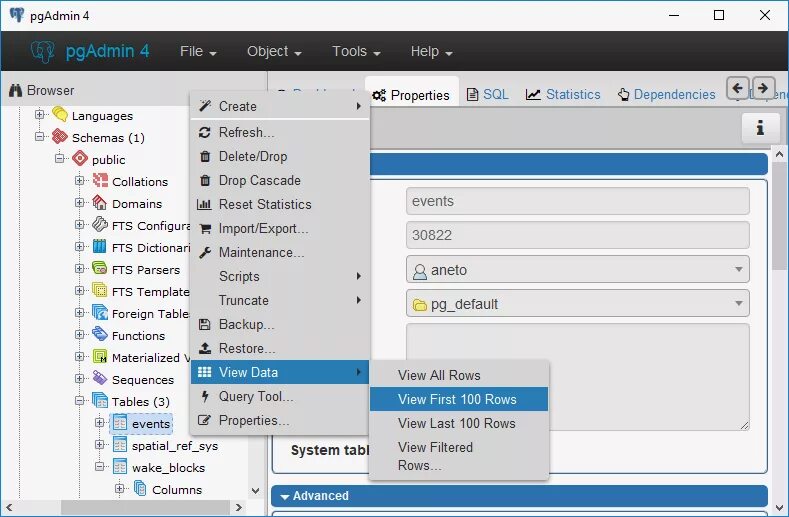
Task: Collapse the public schema node
Action: (x=59, y=159)
